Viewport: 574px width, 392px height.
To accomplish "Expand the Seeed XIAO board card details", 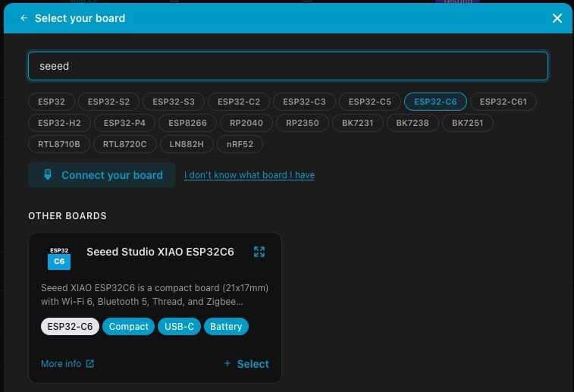I will coord(259,252).
